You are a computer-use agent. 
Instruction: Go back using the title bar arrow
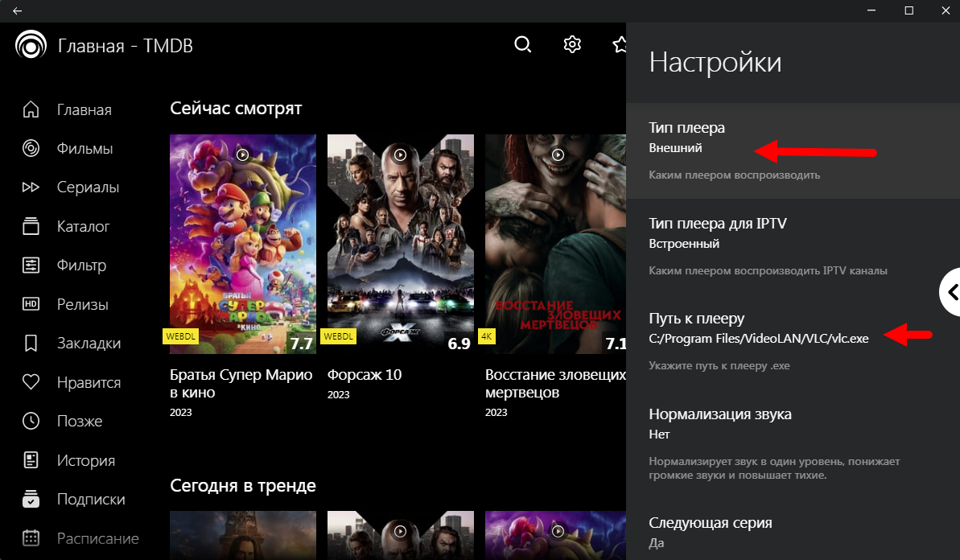click(x=17, y=11)
